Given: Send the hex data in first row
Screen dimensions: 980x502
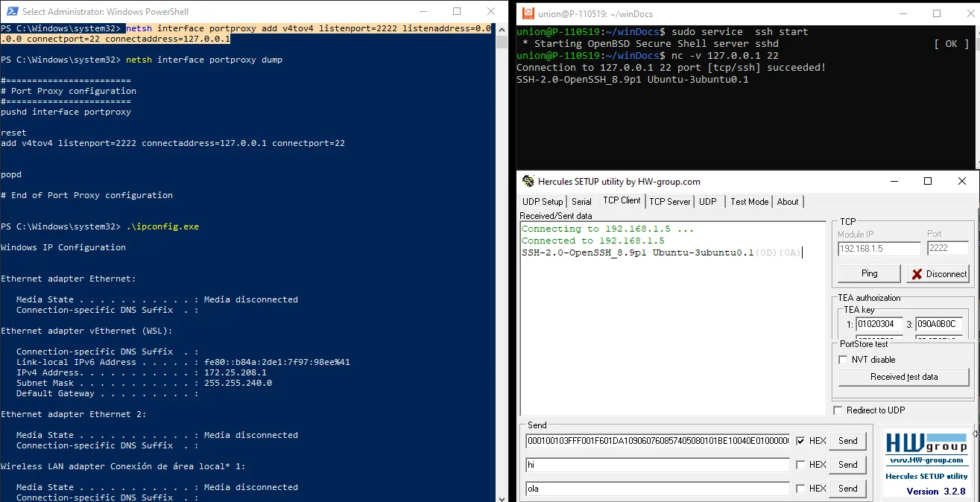Looking at the screenshot, I should [x=848, y=441].
